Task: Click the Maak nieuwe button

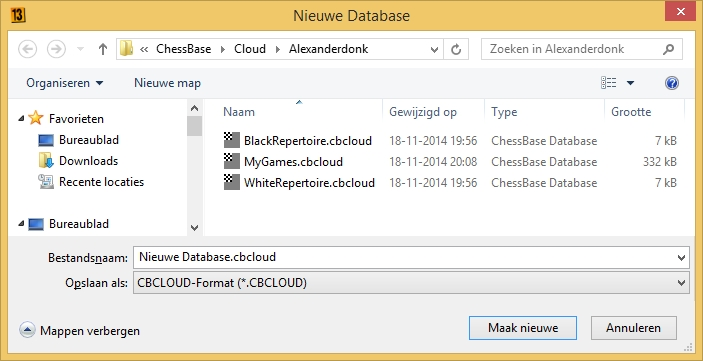Action: point(523,328)
